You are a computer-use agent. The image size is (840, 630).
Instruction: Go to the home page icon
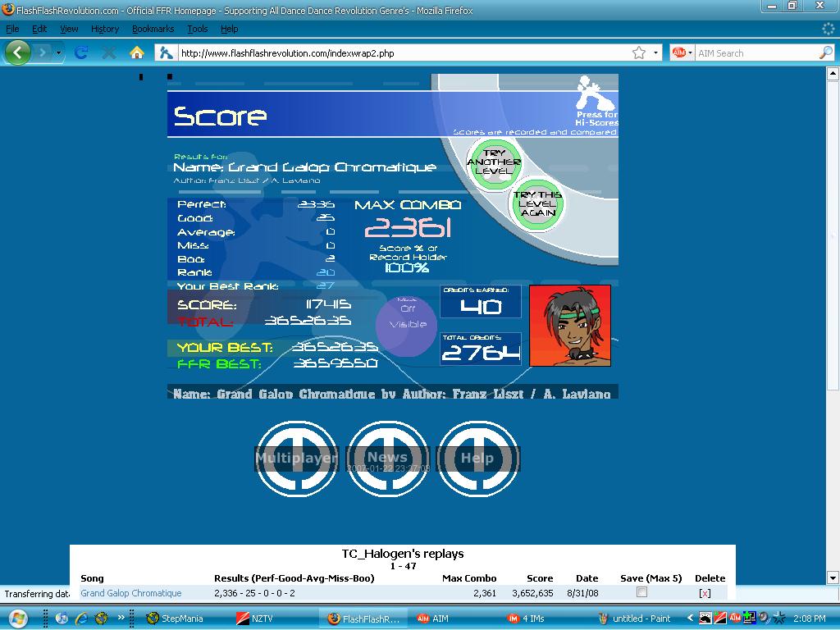[x=137, y=52]
